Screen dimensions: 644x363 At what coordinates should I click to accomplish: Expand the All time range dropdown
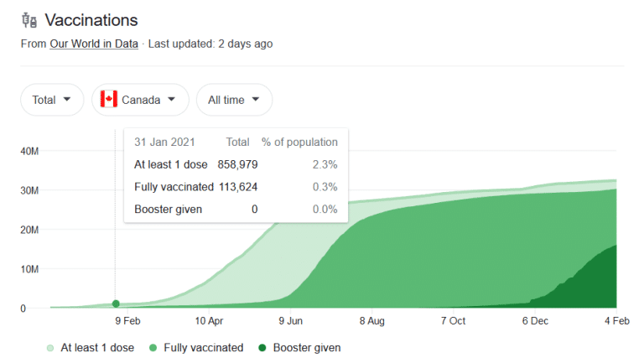(x=234, y=100)
